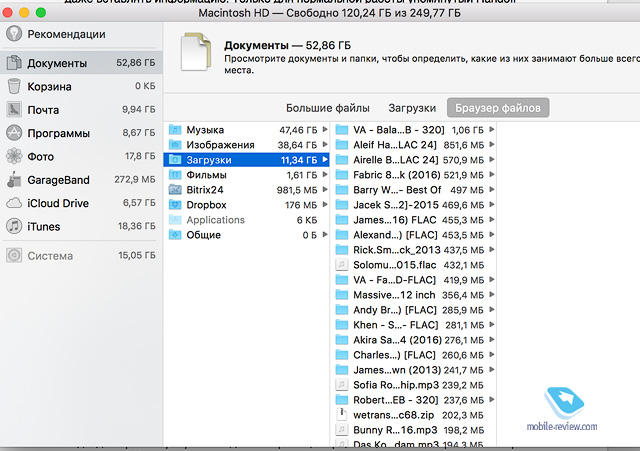The width and height of the screenshot is (640, 451).
Task: Expand the Dropbox folder arrow
Action: coord(325,204)
